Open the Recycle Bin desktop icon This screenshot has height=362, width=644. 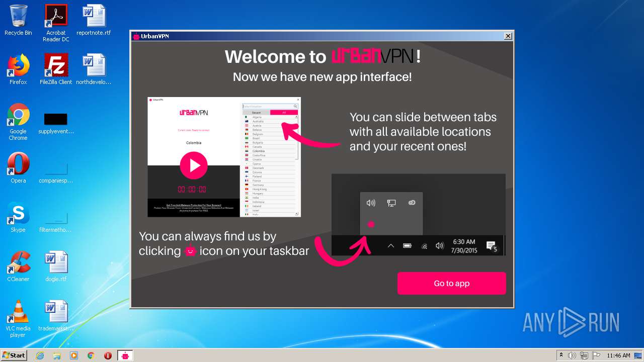click(18, 20)
